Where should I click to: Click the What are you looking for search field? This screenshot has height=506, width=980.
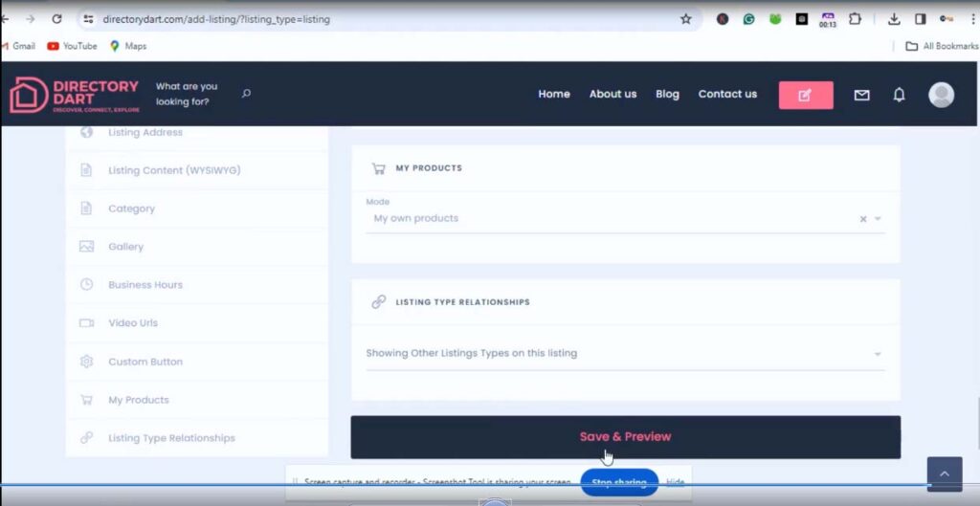tap(187, 94)
